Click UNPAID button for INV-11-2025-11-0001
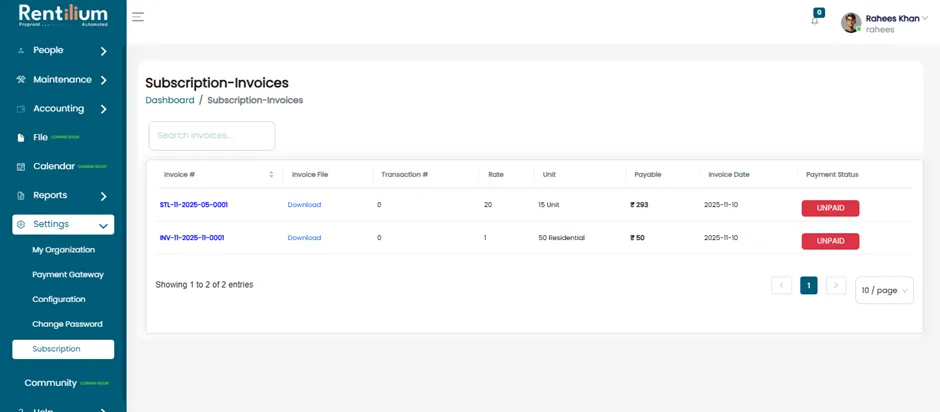 click(x=830, y=241)
